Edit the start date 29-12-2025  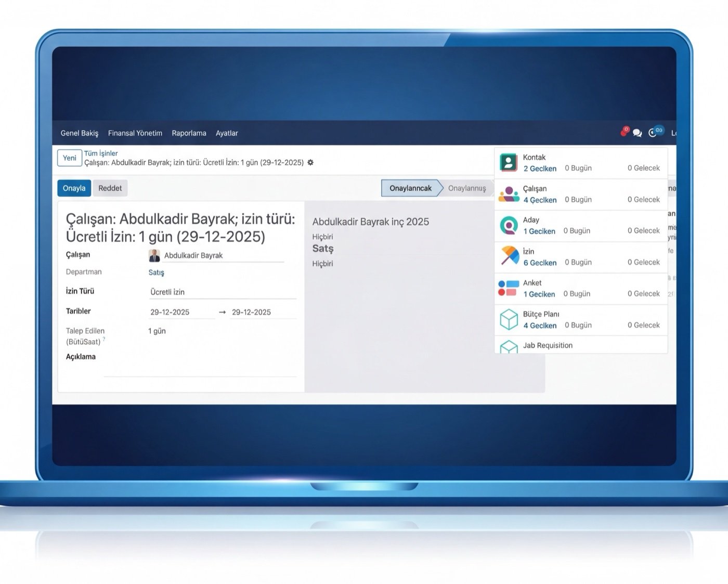coord(181,312)
